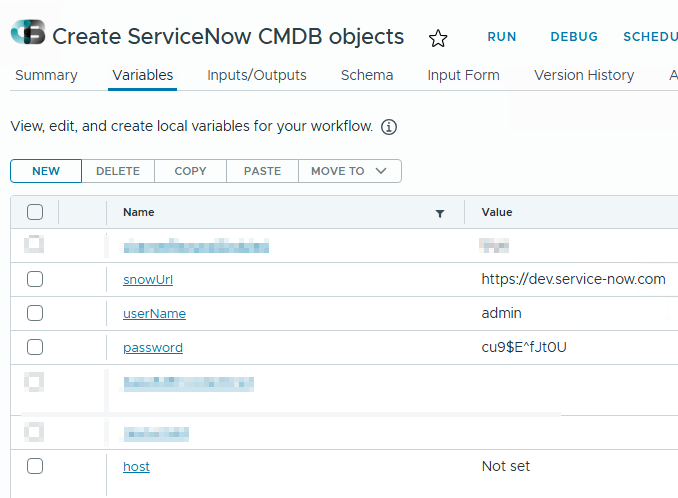Toggle the select-all checkbox in table header
Image resolution: width=678 pixels, height=498 pixels.
tap(35, 212)
